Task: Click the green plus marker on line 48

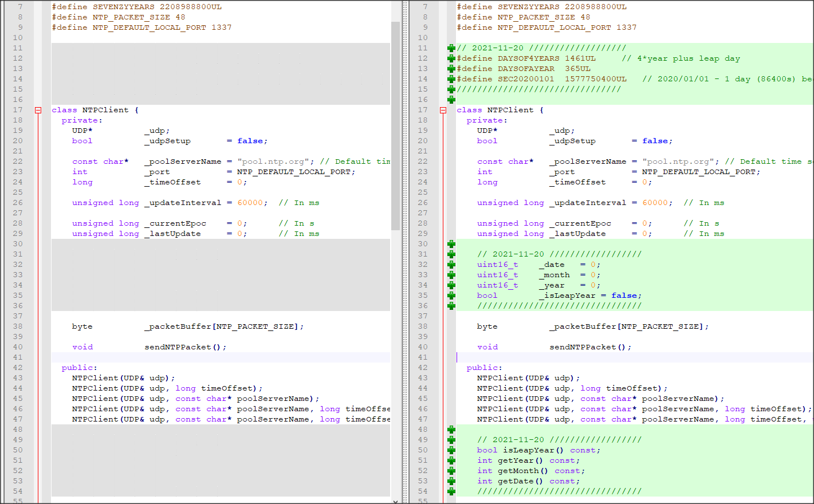Action: click(x=451, y=430)
